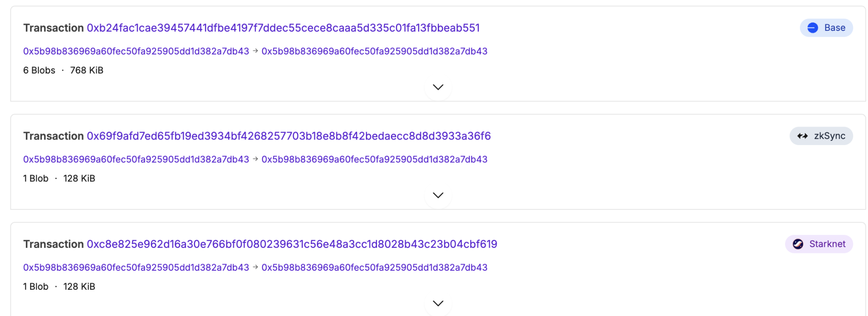Select the Starknet rollup badge label

pos(827,244)
